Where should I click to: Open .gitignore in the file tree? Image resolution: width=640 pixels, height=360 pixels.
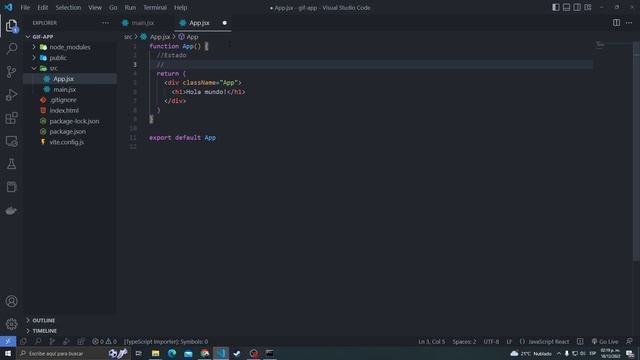70,100
